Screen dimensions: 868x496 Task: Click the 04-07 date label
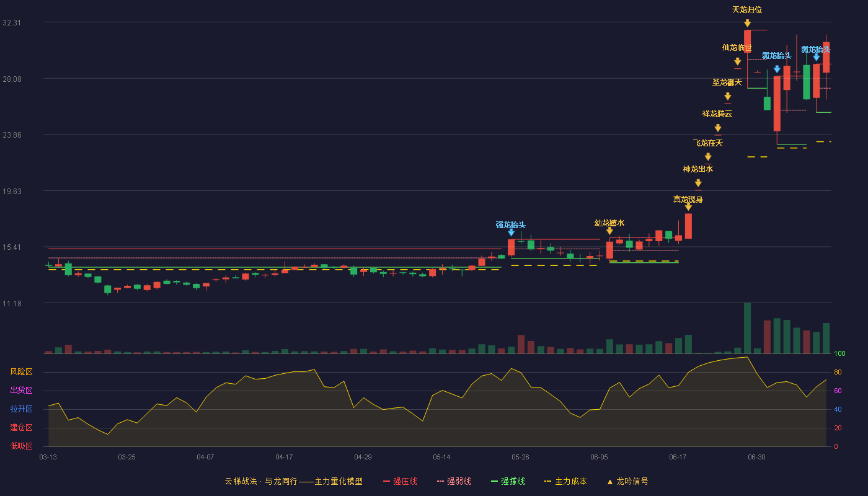click(205, 457)
